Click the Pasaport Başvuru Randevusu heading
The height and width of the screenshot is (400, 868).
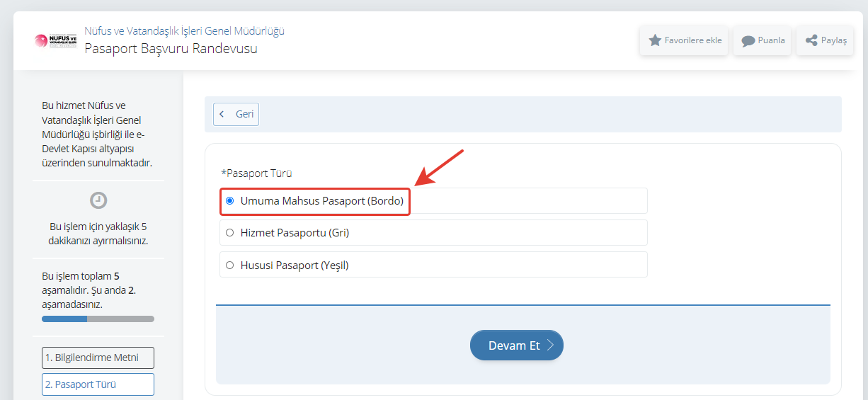pos(171,49)
